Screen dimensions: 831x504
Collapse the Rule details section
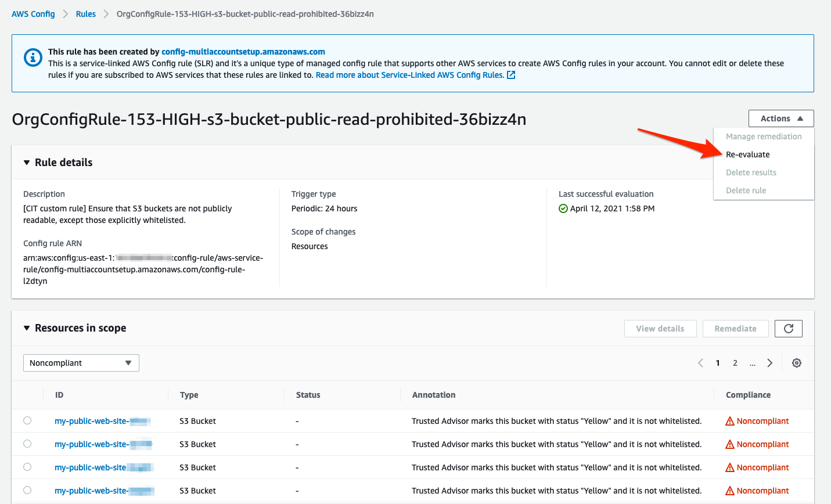27,163
